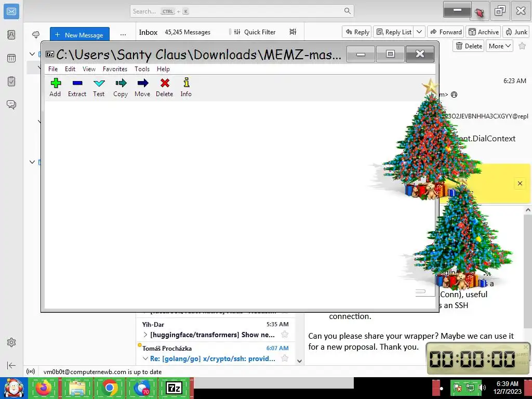Click the Info icon in 7-Zip toolbar
Viewport: 532px width, 399px height.
186,87
